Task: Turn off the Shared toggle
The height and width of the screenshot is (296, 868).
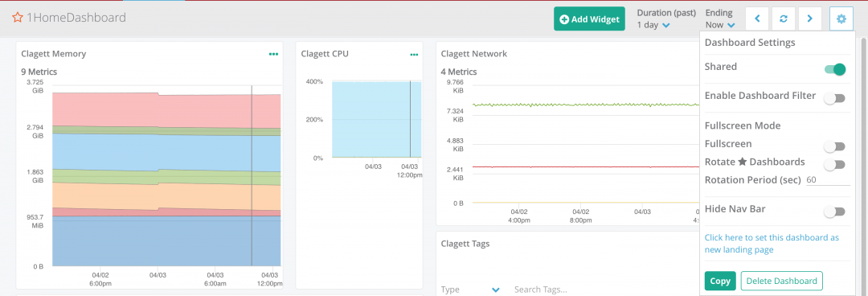Action: (x=835, y=69)
